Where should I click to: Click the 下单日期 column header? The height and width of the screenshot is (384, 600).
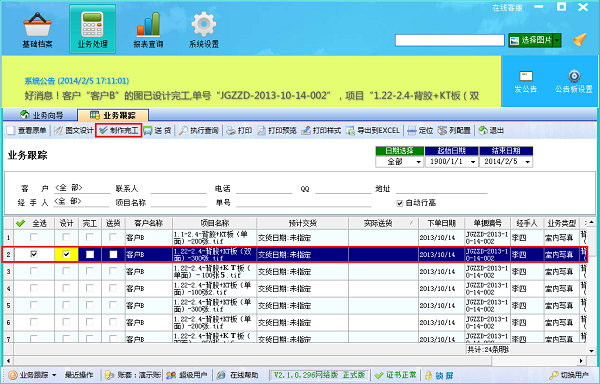click(442, 223)
